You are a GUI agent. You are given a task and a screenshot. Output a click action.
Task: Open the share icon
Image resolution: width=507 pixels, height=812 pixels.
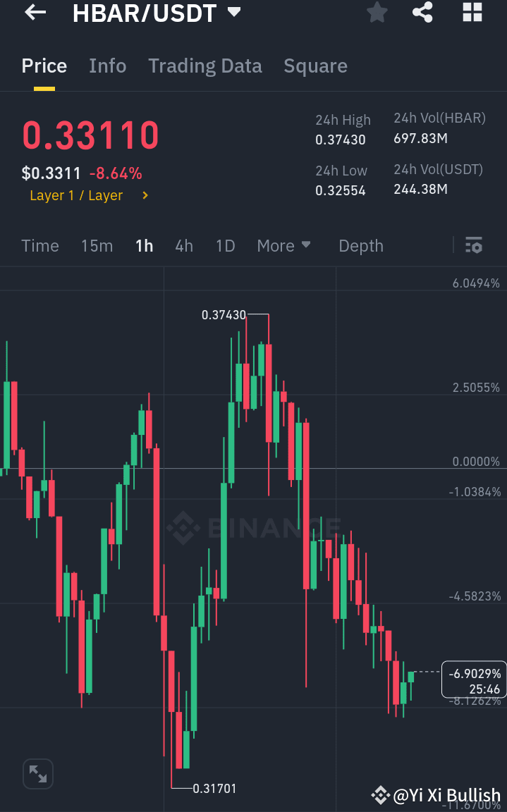(422, 12)
